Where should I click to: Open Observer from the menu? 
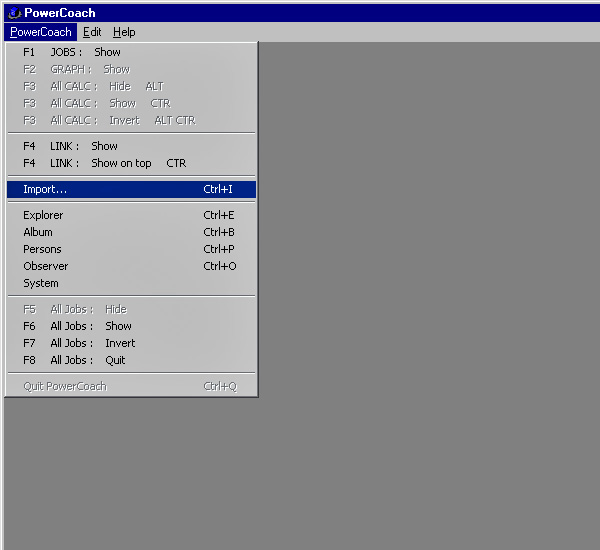pos(131,266)
